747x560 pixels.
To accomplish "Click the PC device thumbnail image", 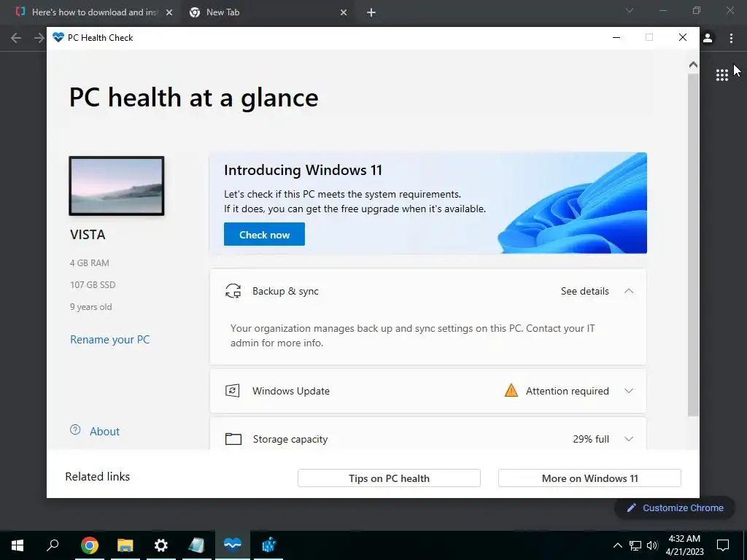I will pyautogui.click(x=117, y=186).
